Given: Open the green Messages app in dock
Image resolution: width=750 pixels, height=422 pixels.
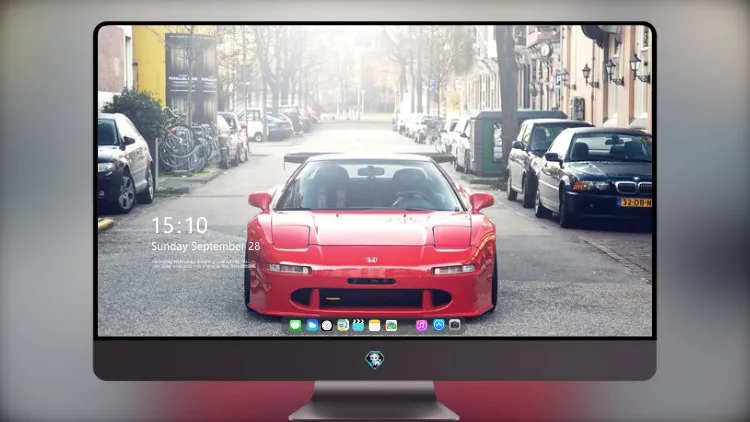Looking at the screenshot, I should [295, 325].
